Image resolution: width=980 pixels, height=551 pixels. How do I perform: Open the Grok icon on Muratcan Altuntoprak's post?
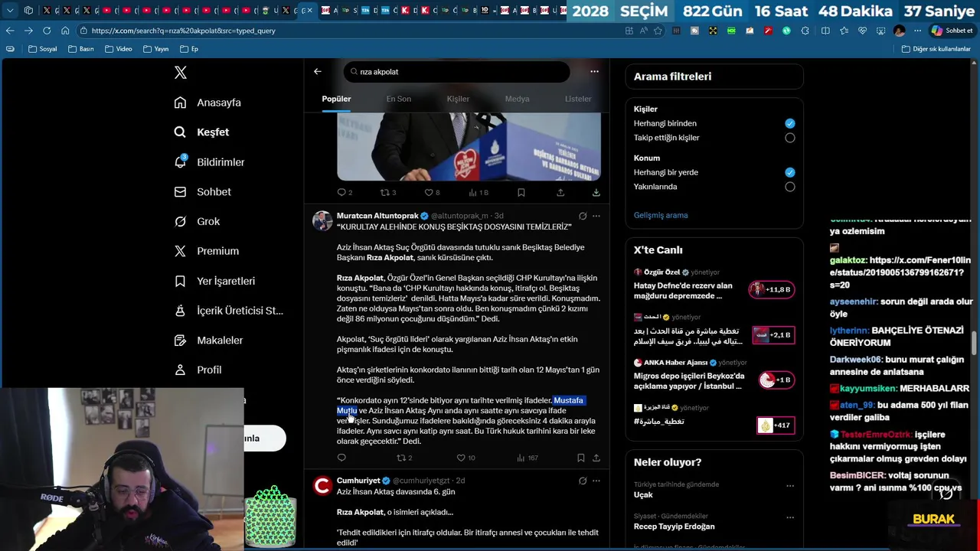point(582,217)
